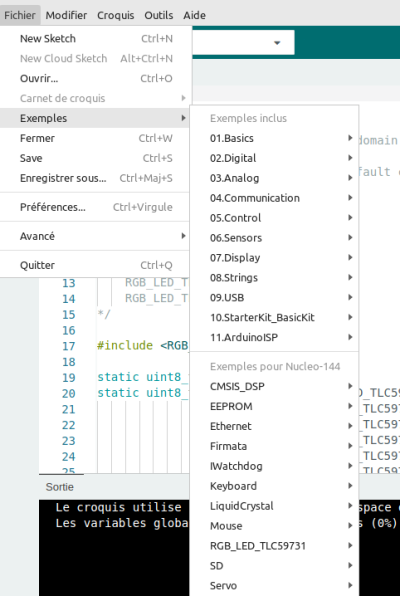Image resolution: width=400 pixels, height=596 pixels.
Task: Choose Préférences... from the menu
Action: (x=95, y=207)
